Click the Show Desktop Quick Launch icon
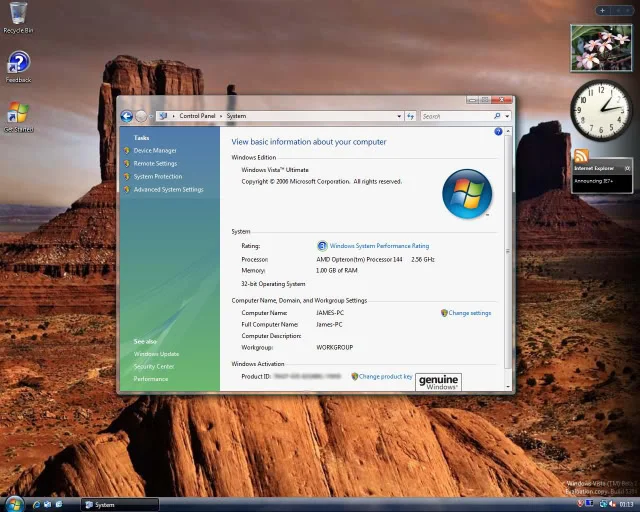Screen dimensions: 640x512 coord(47,505)
